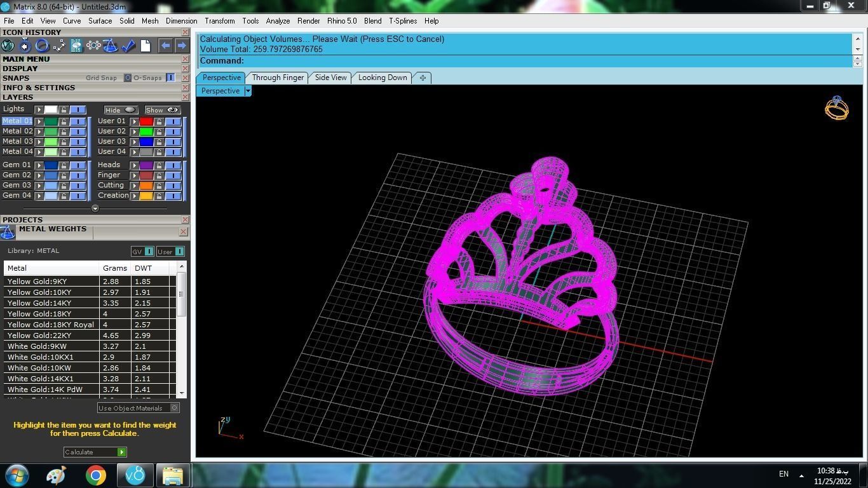This screenshot has width=868, height=488.
Task: Go back with Icon History left arrow
Action: click(165, 45)
